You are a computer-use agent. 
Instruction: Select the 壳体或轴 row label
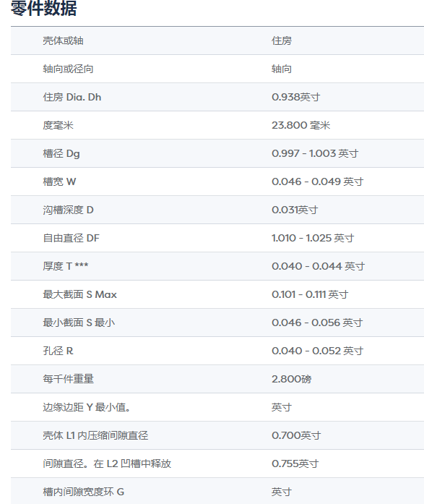pyautogui.click(x=64, y=40)
